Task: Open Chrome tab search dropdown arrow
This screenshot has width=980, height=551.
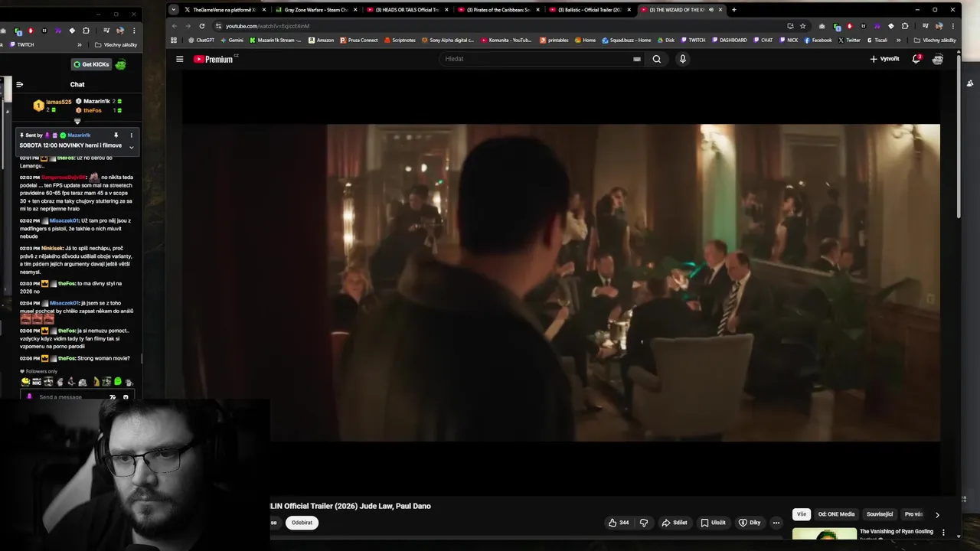Action: tap(174, 10)
